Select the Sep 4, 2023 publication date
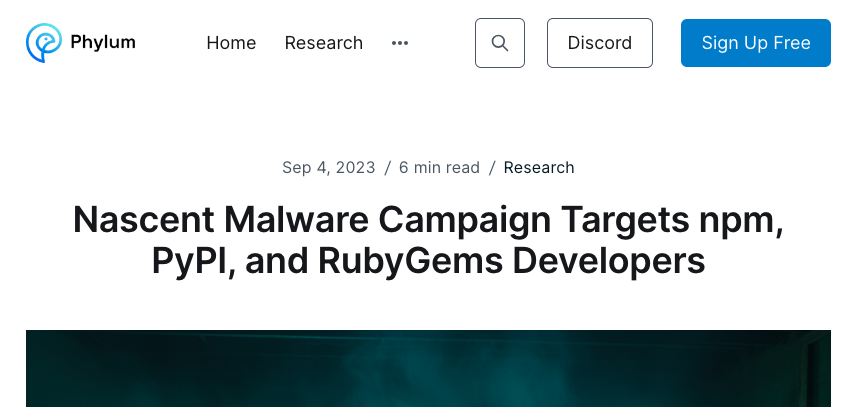 pyautogui.click(x=329, y=167)
